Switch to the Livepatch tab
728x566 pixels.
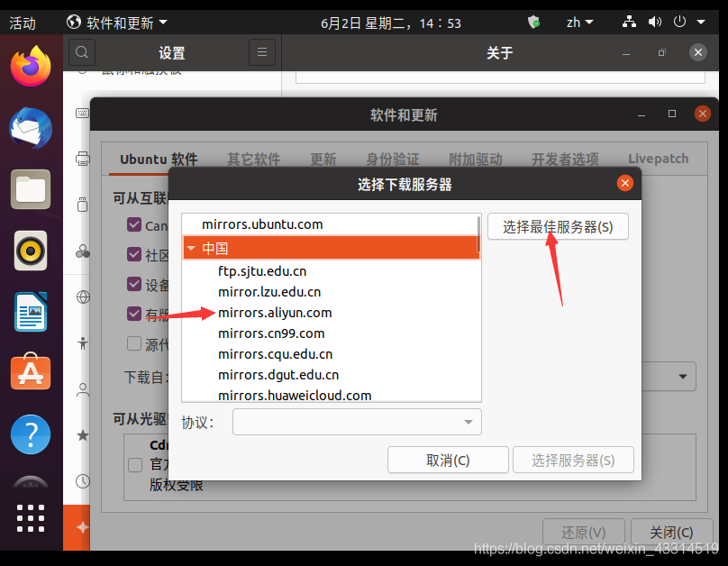tap(658, 160)
